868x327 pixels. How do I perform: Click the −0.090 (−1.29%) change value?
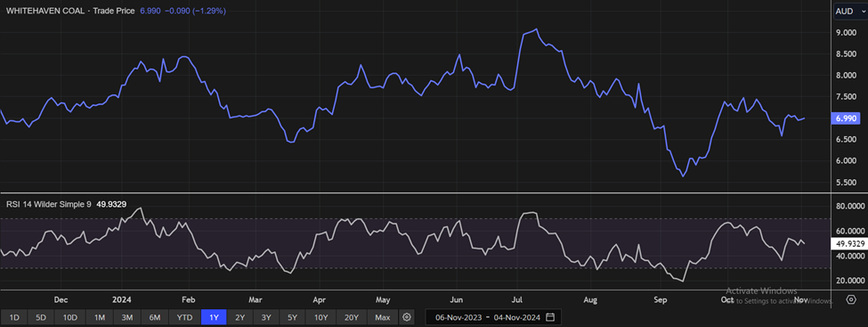pos(195,11)
